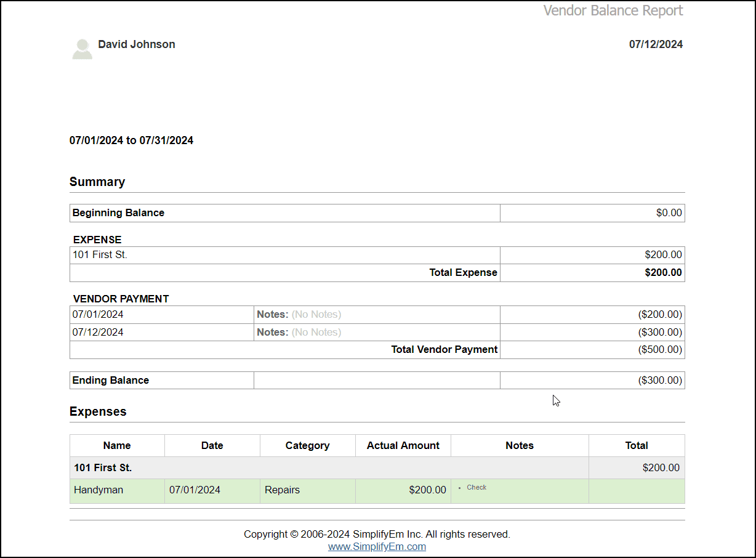This screenshot has width=756, height=558.
Task: Select the Category column header
Action: click(x=307, y=445)
